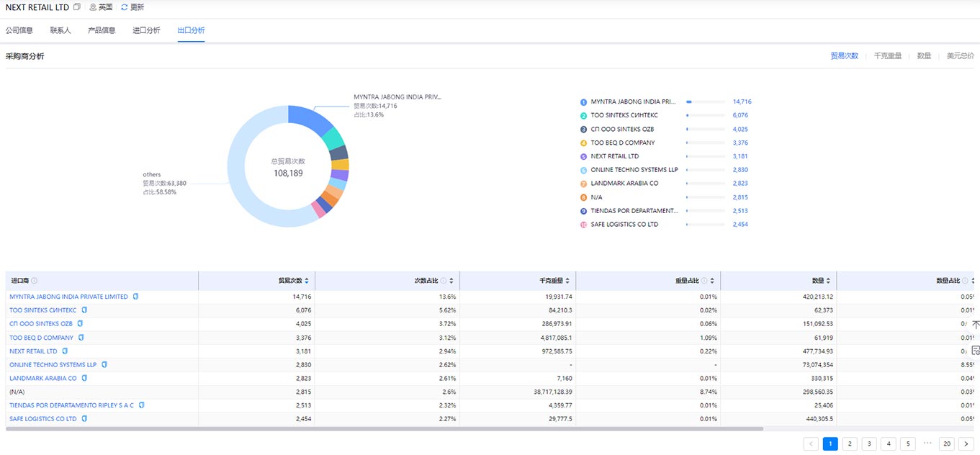Open MYNTRA JABONG INDIA PRIVATE LIMITED link

tap(68, 297)
